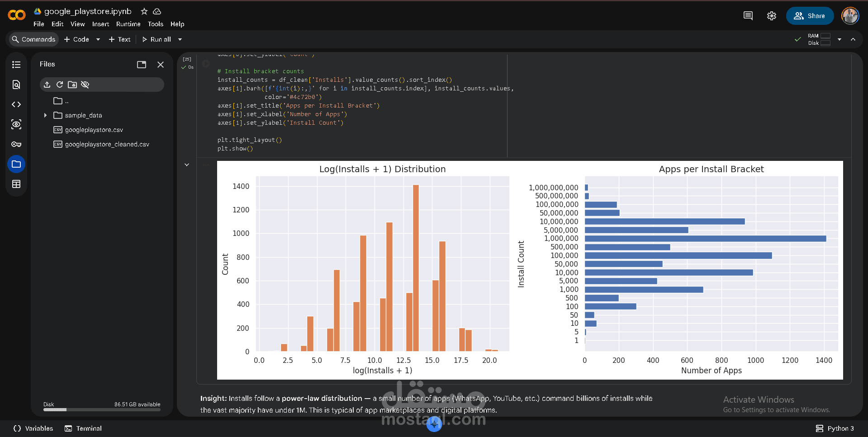
Task: Expand the sample_data folder arrow
Action: 45,115
